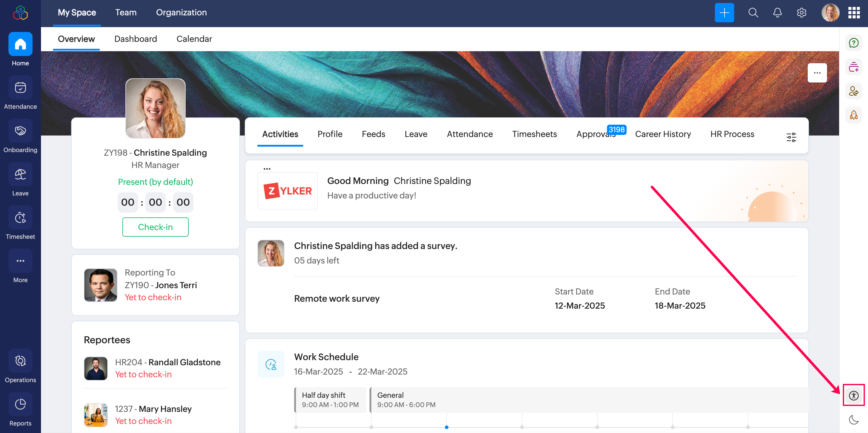Open Timesheet from the sidebar
Screen dimensions: 868x433
(x=20, y=218)
